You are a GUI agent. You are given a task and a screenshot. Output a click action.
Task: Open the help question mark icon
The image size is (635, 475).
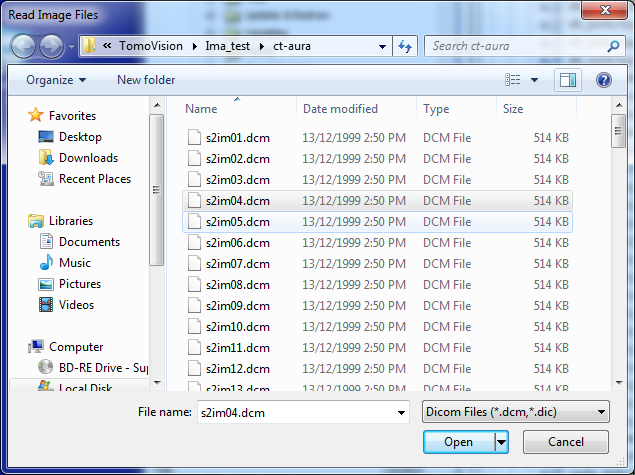[x=603, y=80]
